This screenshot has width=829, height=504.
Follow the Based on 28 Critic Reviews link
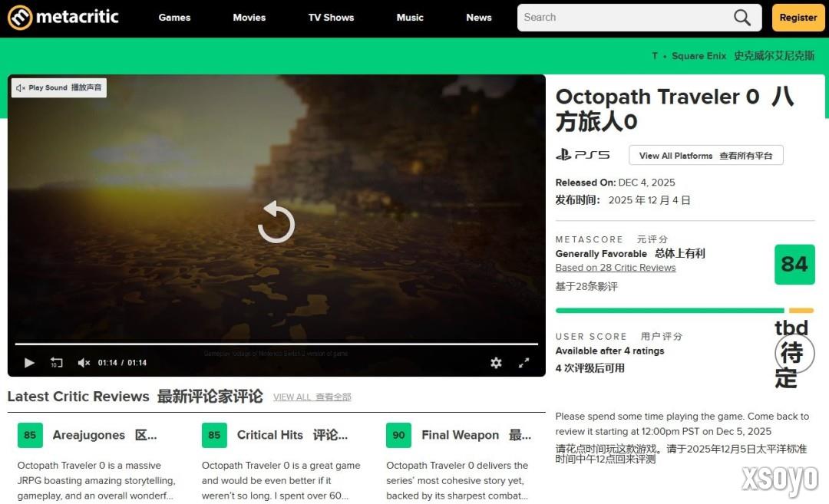pos(615,267)
